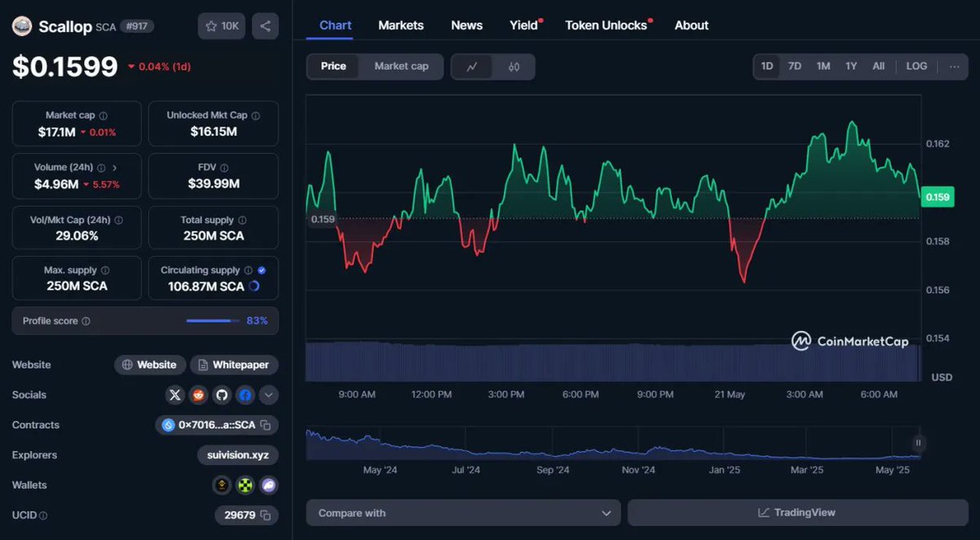Image resolution: width=980 pixels, height=540 pixels.
Task: Expand more socials chevron button
Action: click(269, 395)
